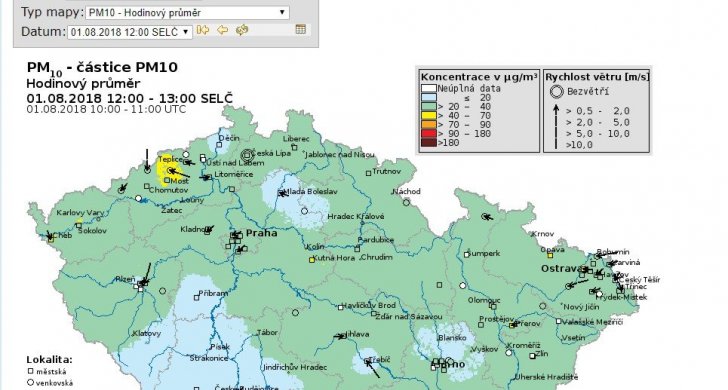Click the Uherské Hradiště label
This screenshot has height=390, width=728.
(x=546, y=377)
